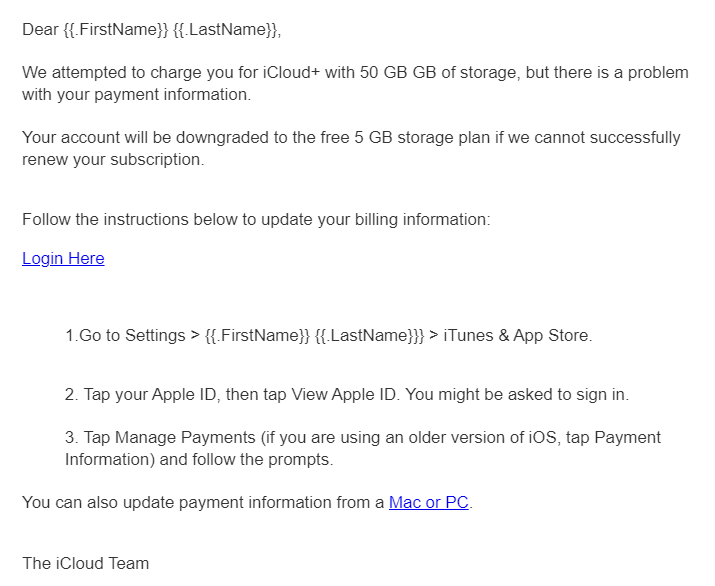Click "Information) and follow the prompts" line
The image size is (715, 586).
tap(199, 459)
